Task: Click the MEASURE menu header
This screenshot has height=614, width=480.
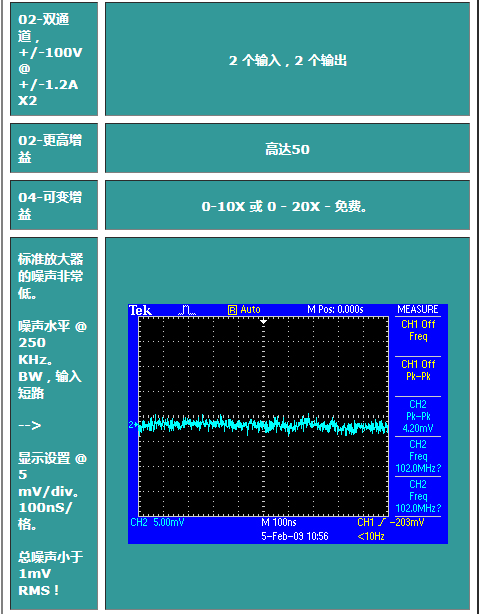Action: point(418,310)
